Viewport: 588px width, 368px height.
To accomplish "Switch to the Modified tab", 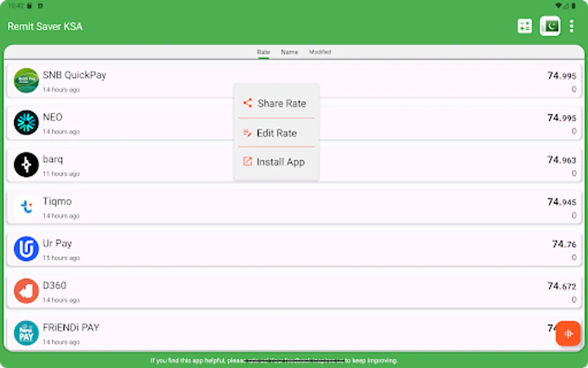I will 320,52.
